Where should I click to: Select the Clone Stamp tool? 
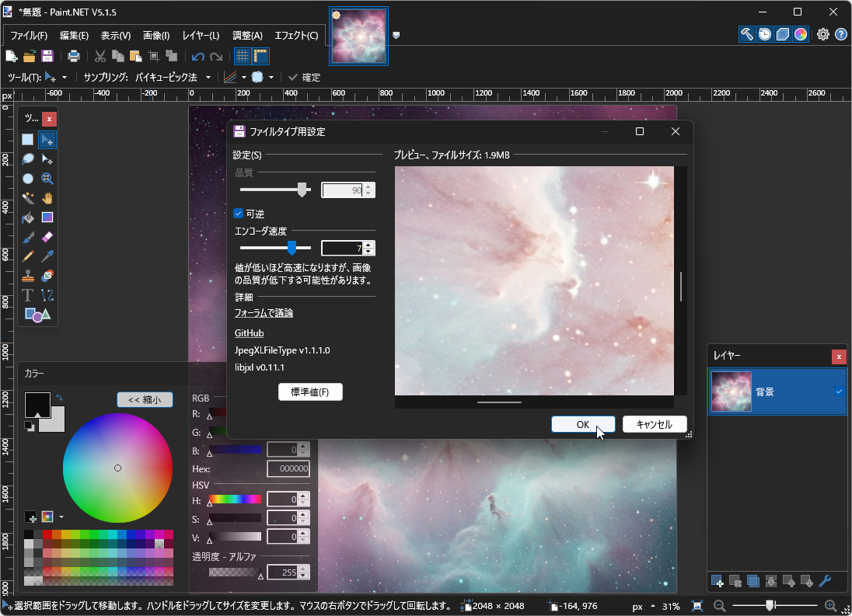pyautogui.click(x=27, y=276)
